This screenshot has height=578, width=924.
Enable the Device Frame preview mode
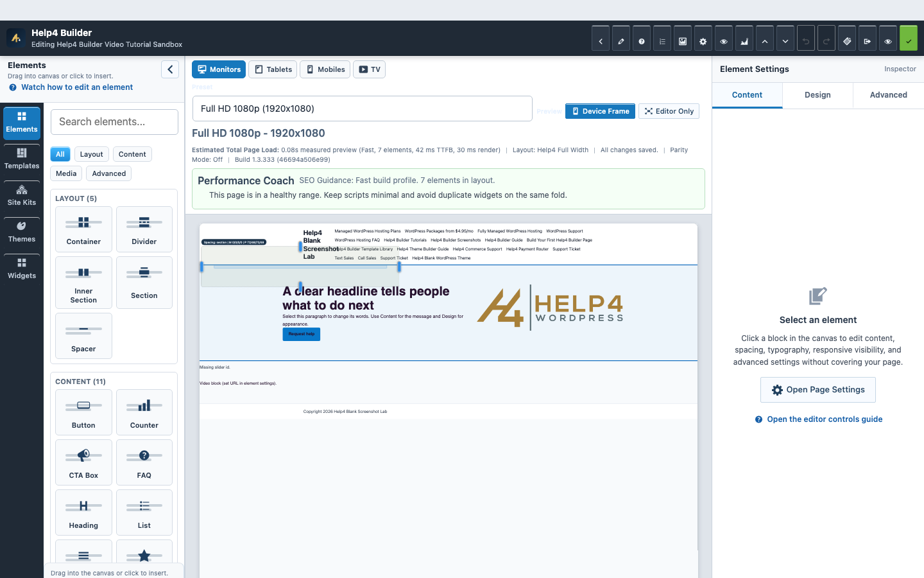pyautogui.click(x=601, y=111)
